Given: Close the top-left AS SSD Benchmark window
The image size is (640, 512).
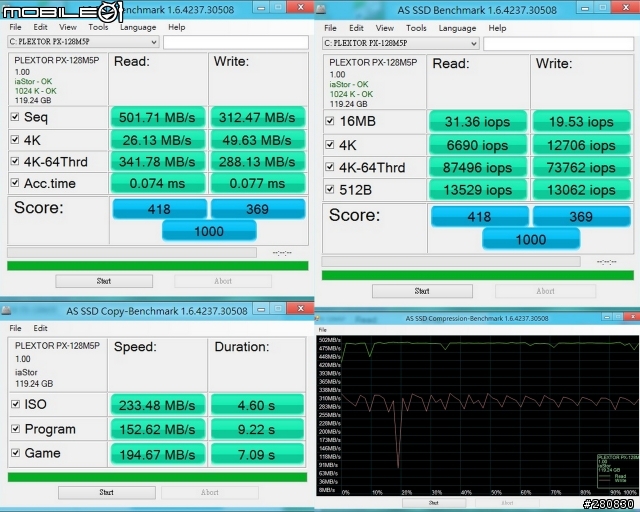Looking at the screenshot, I should [x=300, y=7].
